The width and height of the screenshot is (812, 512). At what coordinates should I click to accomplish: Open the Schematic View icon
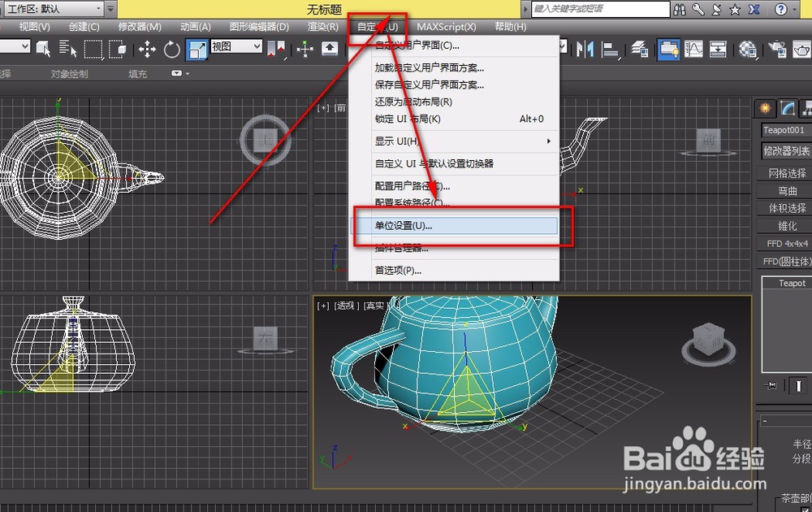(x=719, y=50)
